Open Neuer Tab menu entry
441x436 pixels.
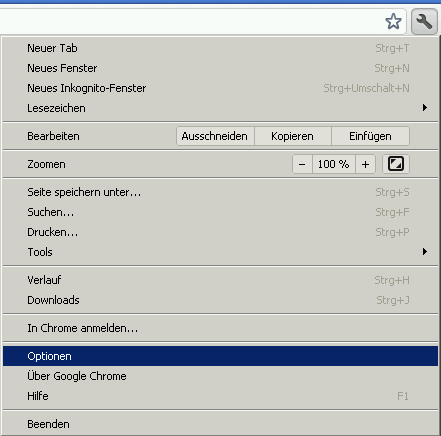point(220,48)
